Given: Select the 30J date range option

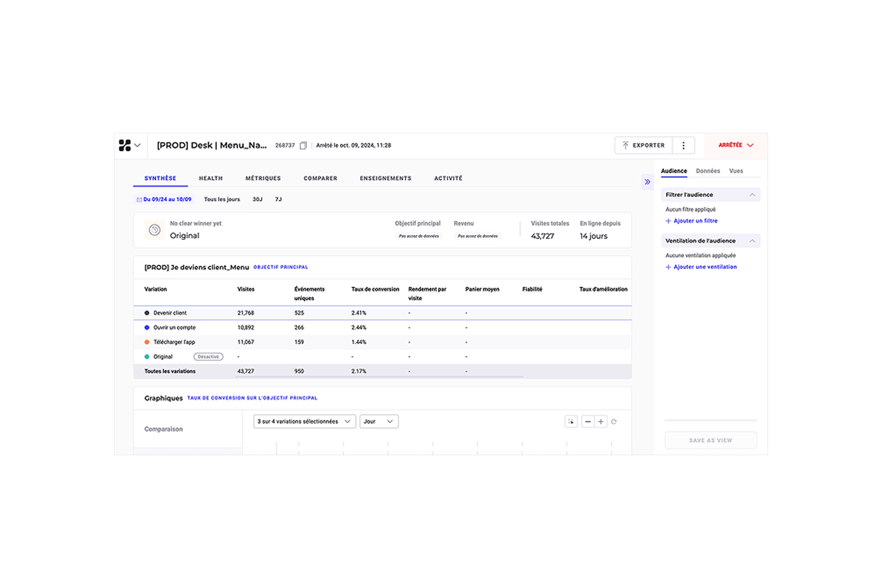Looking at the screenshot, I should coord(257,200).
